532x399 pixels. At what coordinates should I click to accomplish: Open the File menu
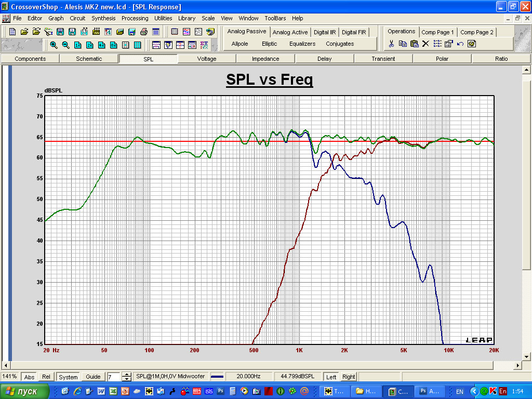17,18
